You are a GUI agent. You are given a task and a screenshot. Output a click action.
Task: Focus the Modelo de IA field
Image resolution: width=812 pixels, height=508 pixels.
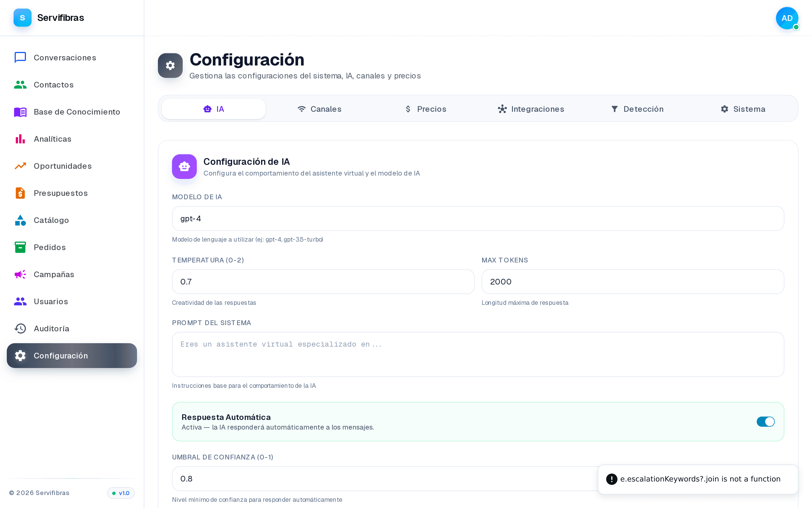click(x=478, y=218)
